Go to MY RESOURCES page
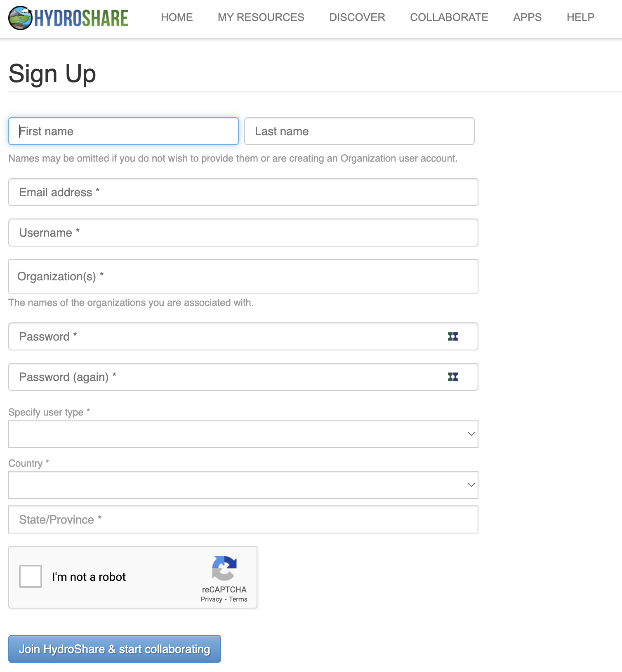The image size is (622, 672). [261, 17]
